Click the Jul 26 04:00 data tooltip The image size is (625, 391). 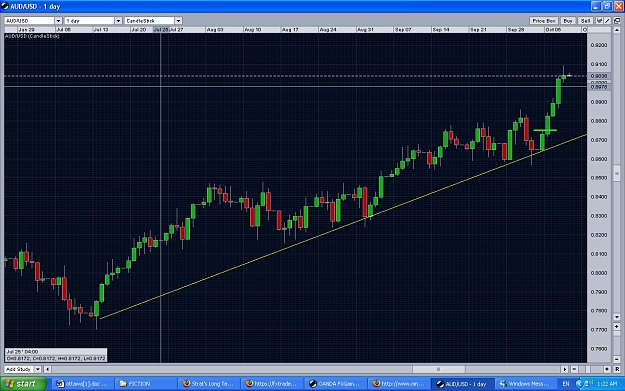click(56, 355)
